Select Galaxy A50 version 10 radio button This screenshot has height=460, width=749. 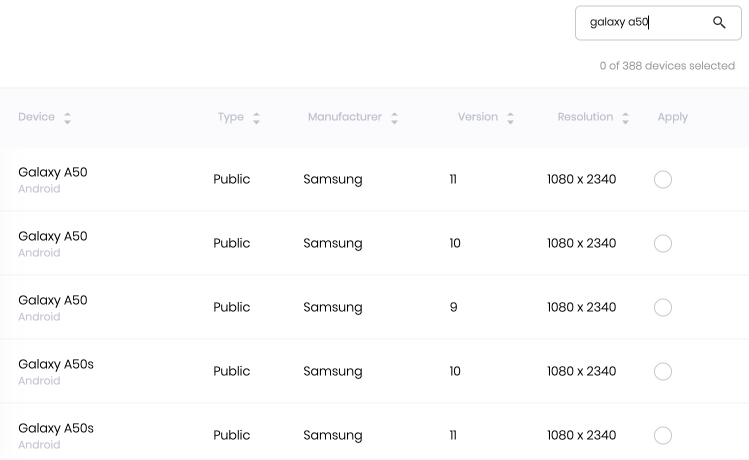pos(663,244)
